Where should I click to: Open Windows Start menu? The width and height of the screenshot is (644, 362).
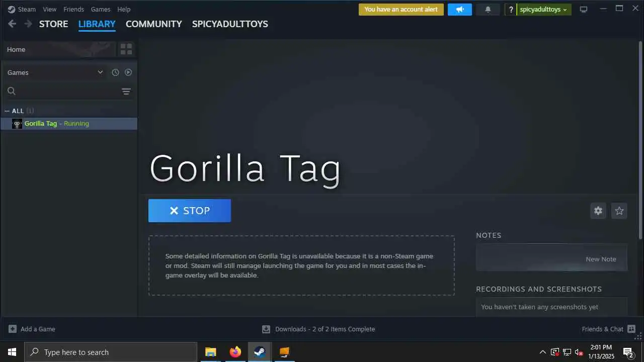(x=12, y=352)
